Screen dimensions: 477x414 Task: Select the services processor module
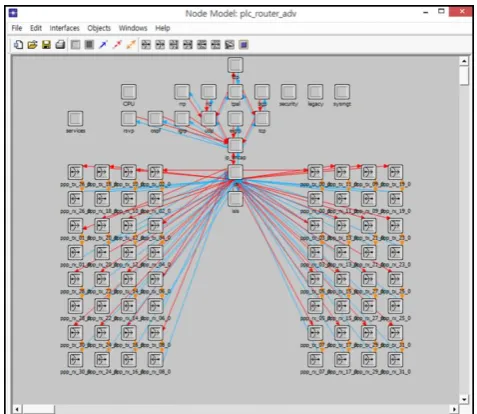[x=75, y=118]
